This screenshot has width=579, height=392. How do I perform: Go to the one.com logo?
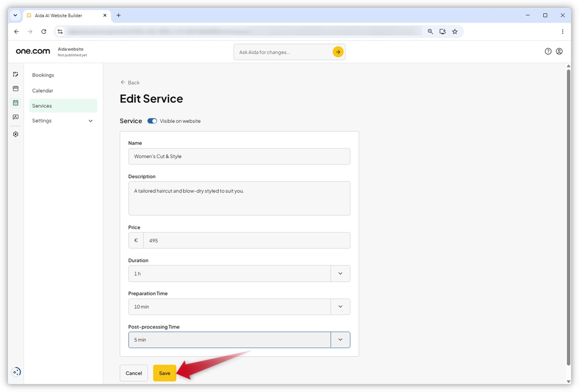33,51
